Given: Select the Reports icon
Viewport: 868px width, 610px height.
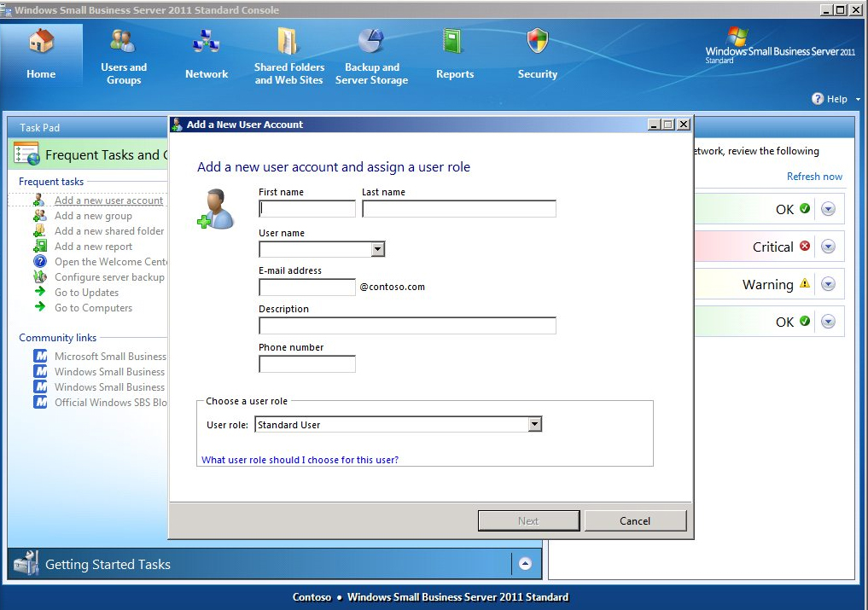Looking at the screenshot, I should (454, 41).
